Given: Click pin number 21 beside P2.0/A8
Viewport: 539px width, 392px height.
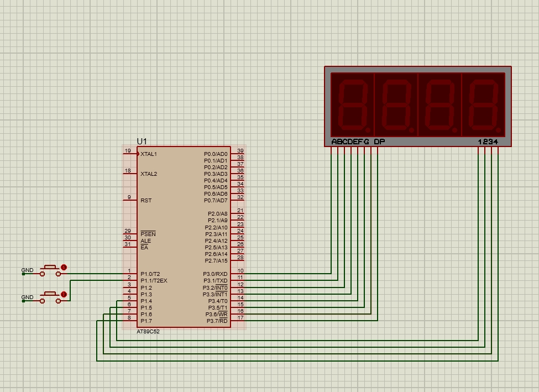Looking at the screenshot, I should pyautogui.click(x=240, y=211).
